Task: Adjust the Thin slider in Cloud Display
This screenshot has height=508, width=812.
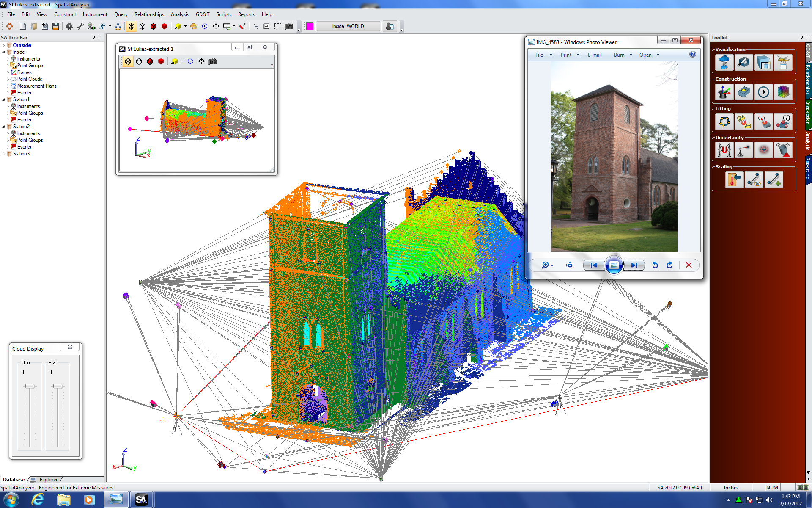Action: click(x=29, y=386)
